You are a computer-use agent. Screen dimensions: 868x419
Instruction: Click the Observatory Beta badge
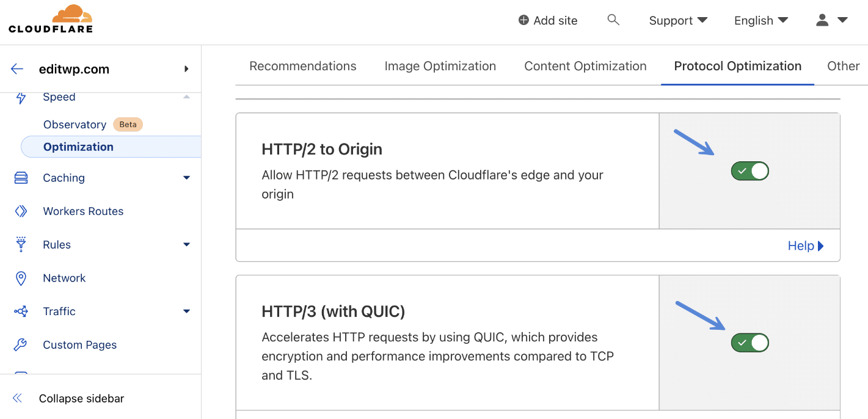pyautogui.click(x=128, y=124)
